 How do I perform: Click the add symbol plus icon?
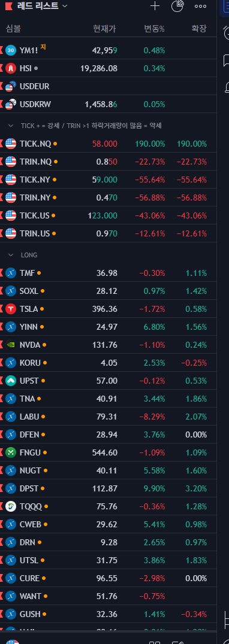[155, 6]
